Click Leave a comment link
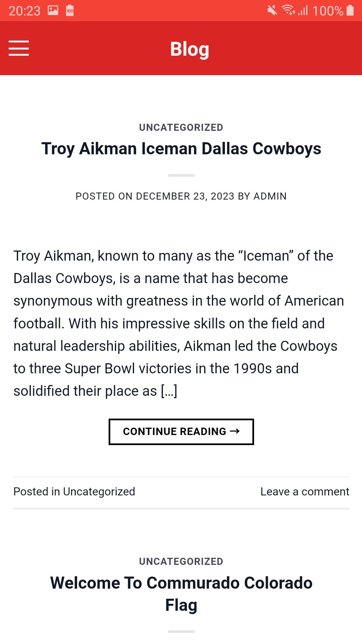Image resolution: width=362 pixels, height=644 pixels. tap(305, 492)
